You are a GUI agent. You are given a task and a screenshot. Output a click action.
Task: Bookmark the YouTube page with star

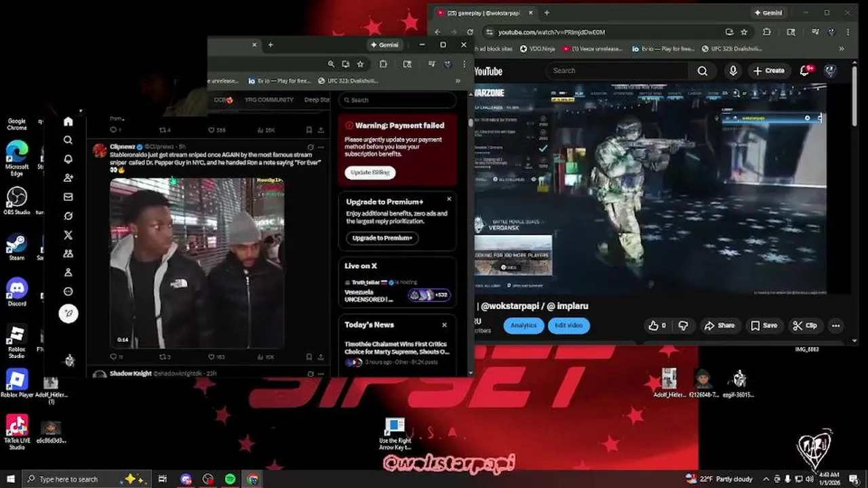[744, 32]
